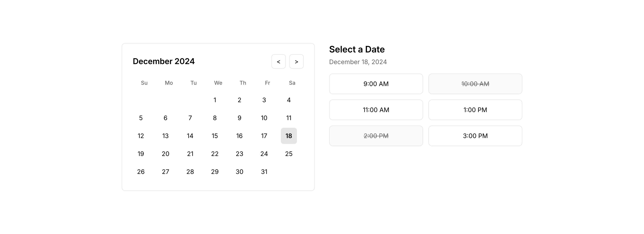This screenshot has height=234, width=644.
Task: Choose day 20 in the calendar
Action: coord(165,154)
